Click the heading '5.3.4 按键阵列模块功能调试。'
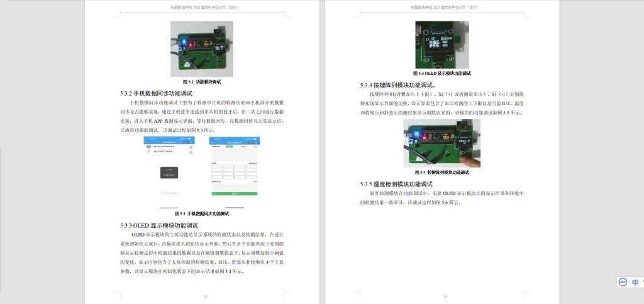 point(397,86)
